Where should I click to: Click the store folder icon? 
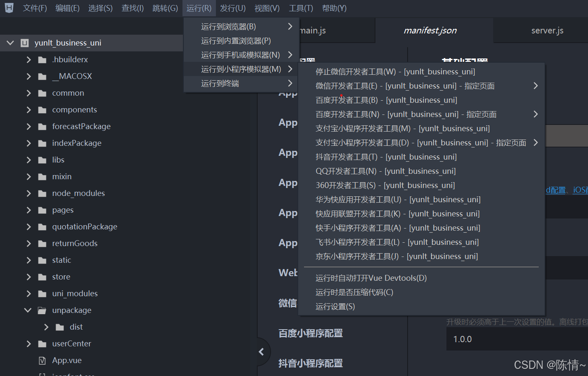pyautogui.click(x=42, y=277)
